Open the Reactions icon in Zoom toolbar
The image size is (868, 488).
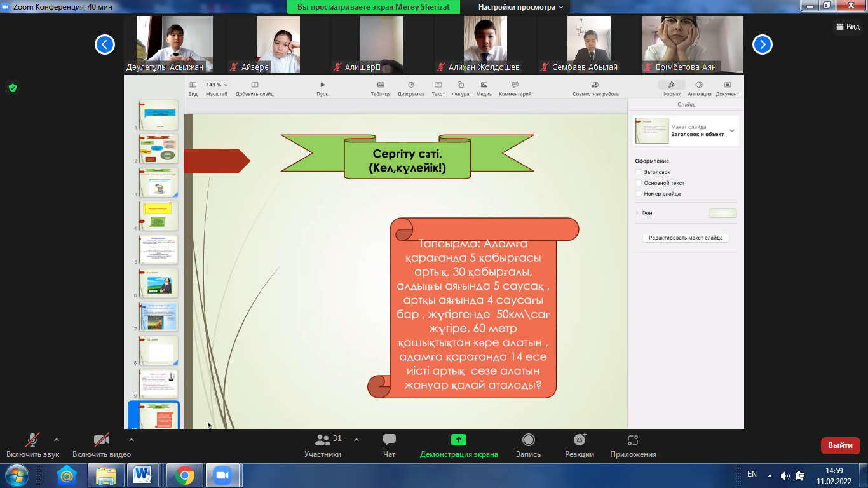(x=579, y=440)
